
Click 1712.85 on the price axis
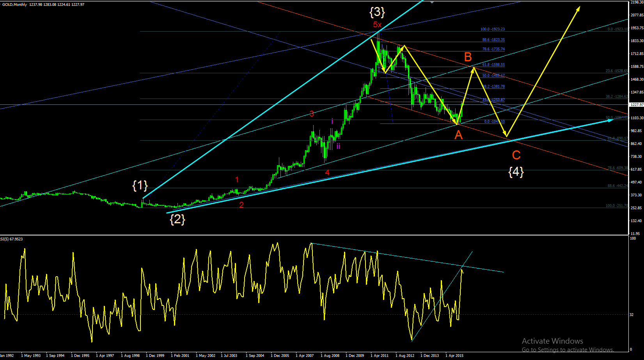637,54
